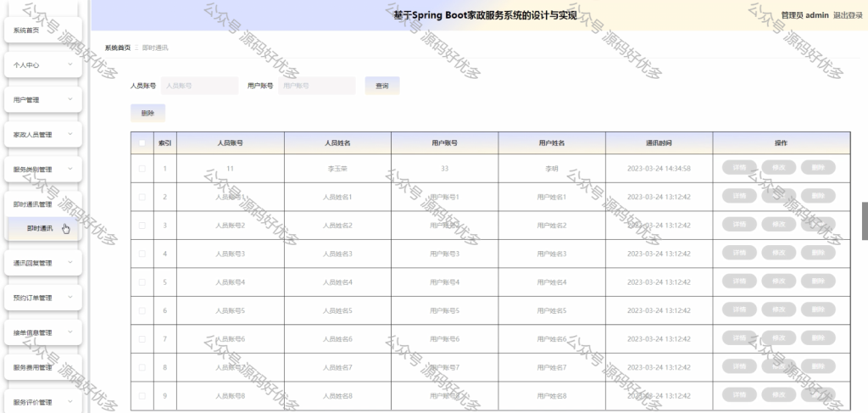This screenshot has width=868, height=413.
Task: Check the checkbox for row 3
Action: tap(142, 226)
